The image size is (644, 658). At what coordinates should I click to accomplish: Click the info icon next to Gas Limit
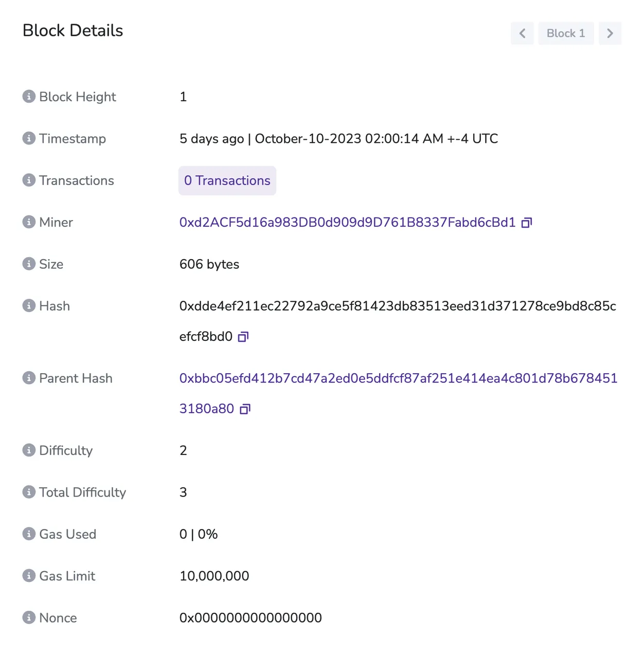click(29, 576)
